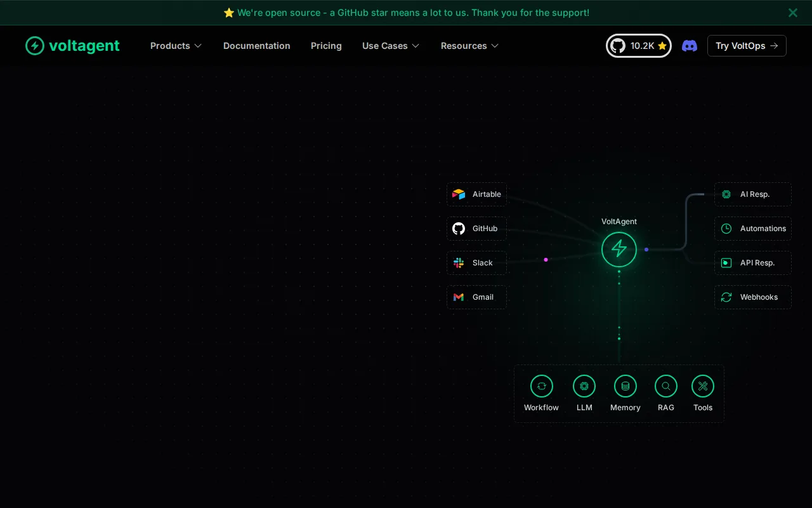Go to the Documentation page

click(x=257, y=46)
